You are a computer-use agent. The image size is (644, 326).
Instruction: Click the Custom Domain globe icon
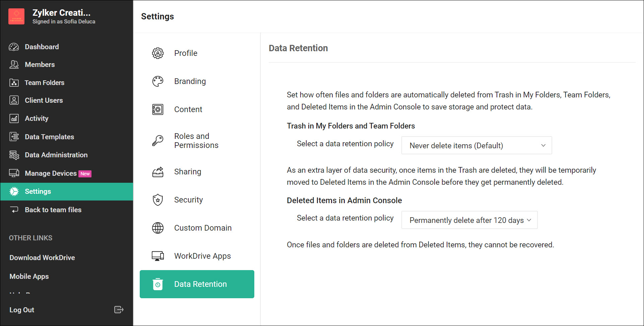[x=158, y=228]
